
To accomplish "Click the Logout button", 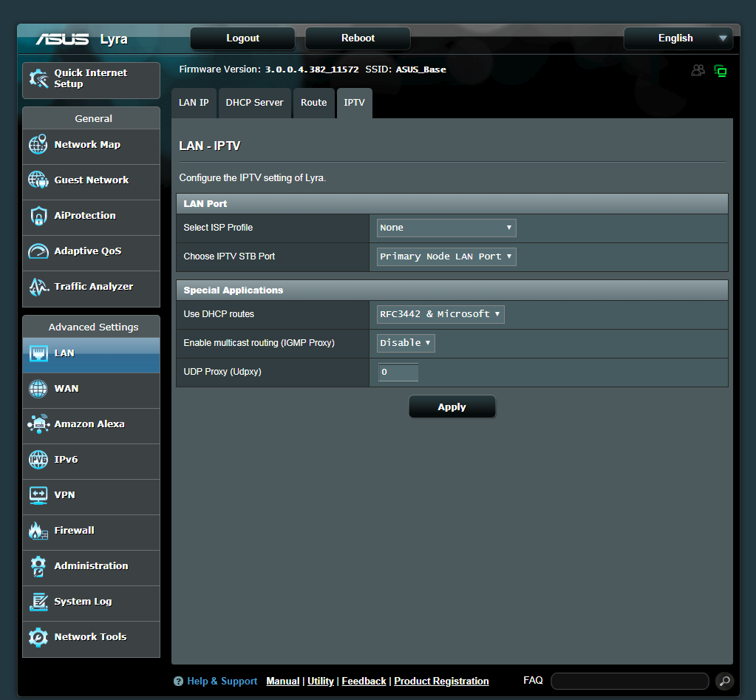I will click(x=242, y=38).
